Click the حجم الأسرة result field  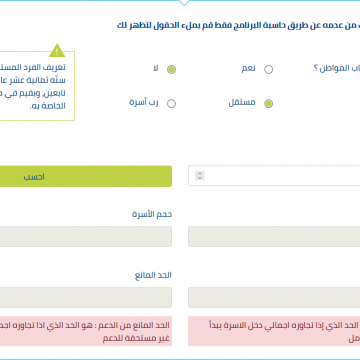(86, 237)
